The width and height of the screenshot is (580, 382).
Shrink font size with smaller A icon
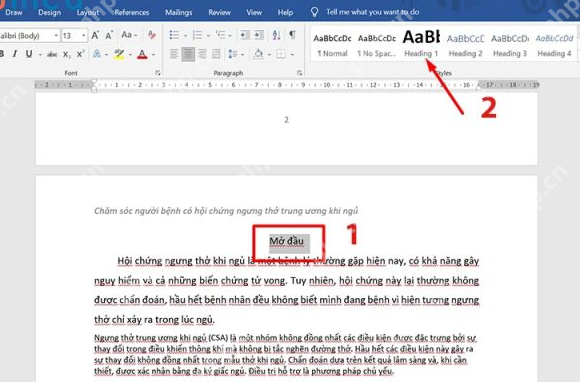pyautogui.click(x=109, y=36)
